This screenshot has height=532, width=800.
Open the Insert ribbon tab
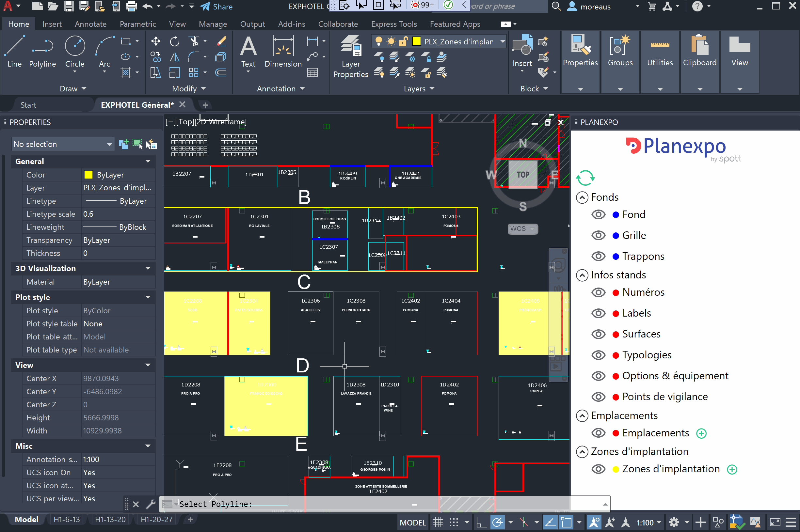point(52,24)
